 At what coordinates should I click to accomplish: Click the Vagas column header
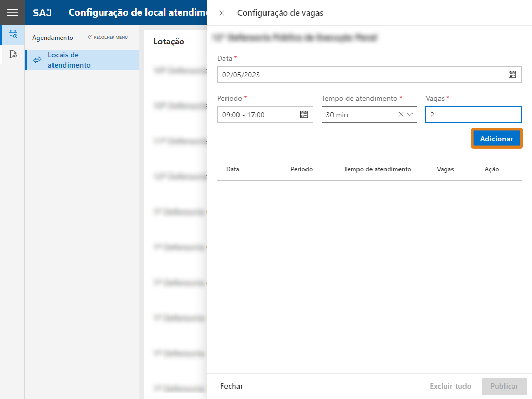coord(445,169)
